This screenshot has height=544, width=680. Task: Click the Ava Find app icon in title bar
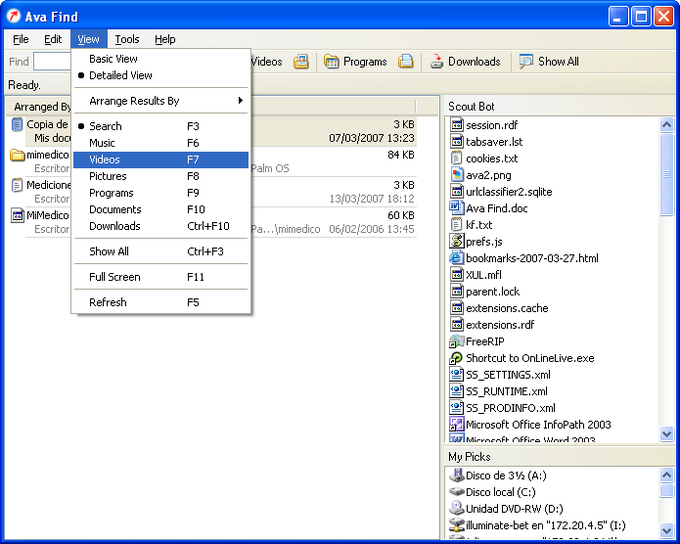click(x=13, y=16)
